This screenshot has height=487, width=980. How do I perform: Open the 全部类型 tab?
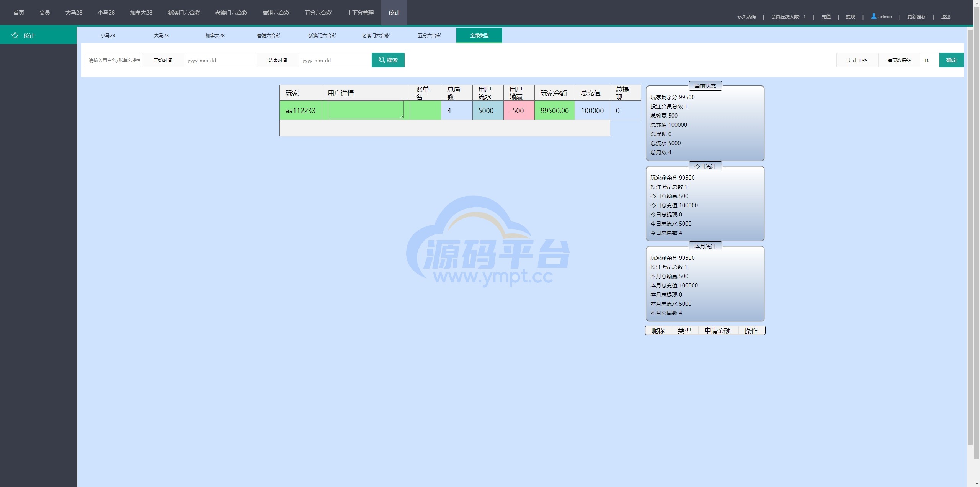(479, 35)
